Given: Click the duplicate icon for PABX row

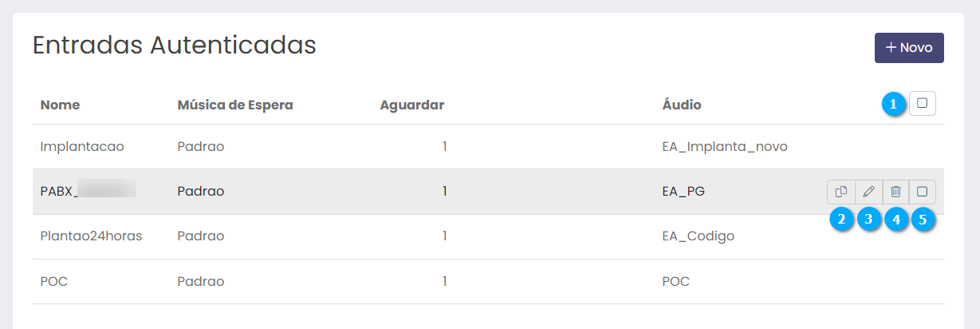Looking at the screenshot, I should tap(840, 192).
